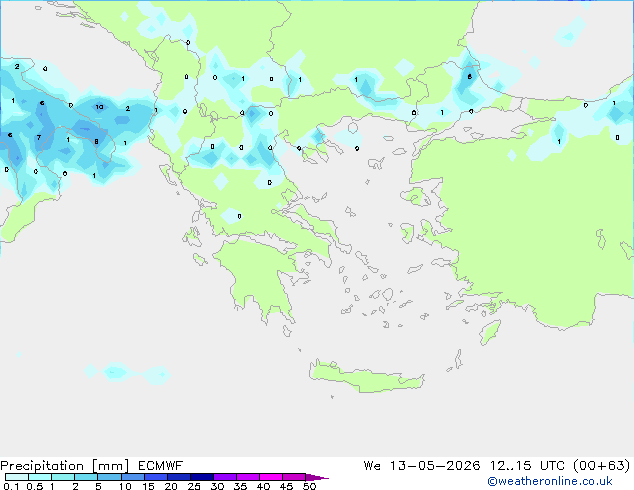Select the 0.1–0.5 mm legend color swatch
This screenshot has height=490, width=634.
point(17,477)
